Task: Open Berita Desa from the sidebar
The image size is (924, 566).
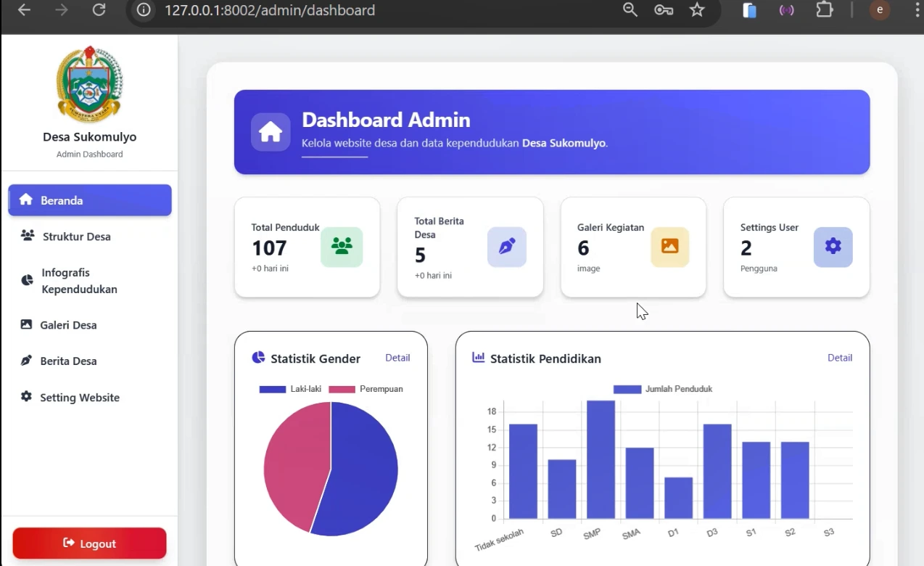Action: (x=69, y=361)
